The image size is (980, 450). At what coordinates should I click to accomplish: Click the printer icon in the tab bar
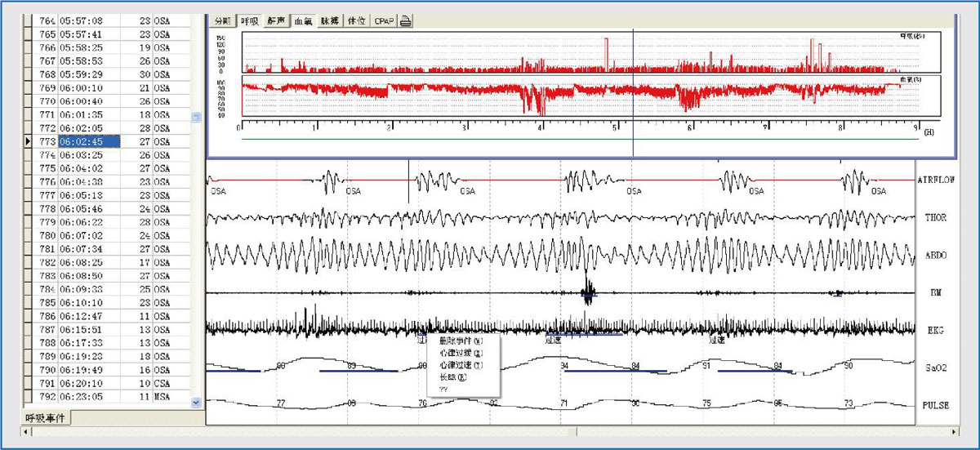click(406, 21)
